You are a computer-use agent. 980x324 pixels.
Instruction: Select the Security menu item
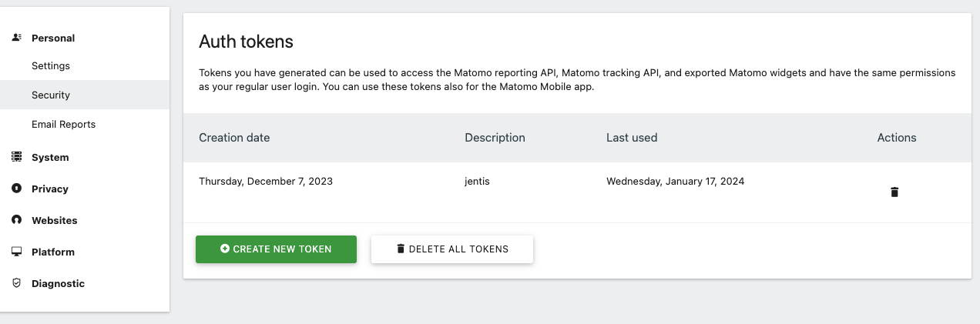[85, 95]
